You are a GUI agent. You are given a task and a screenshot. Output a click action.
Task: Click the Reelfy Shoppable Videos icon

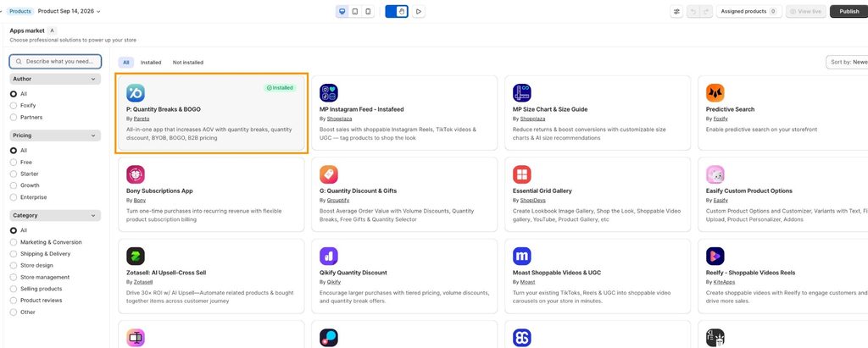click(715, 257)
